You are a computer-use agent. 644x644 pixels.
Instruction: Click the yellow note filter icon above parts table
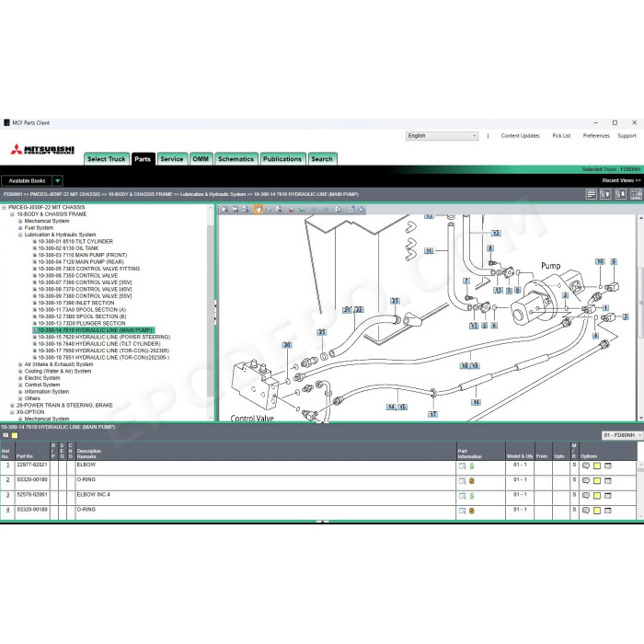coord(15,435)
